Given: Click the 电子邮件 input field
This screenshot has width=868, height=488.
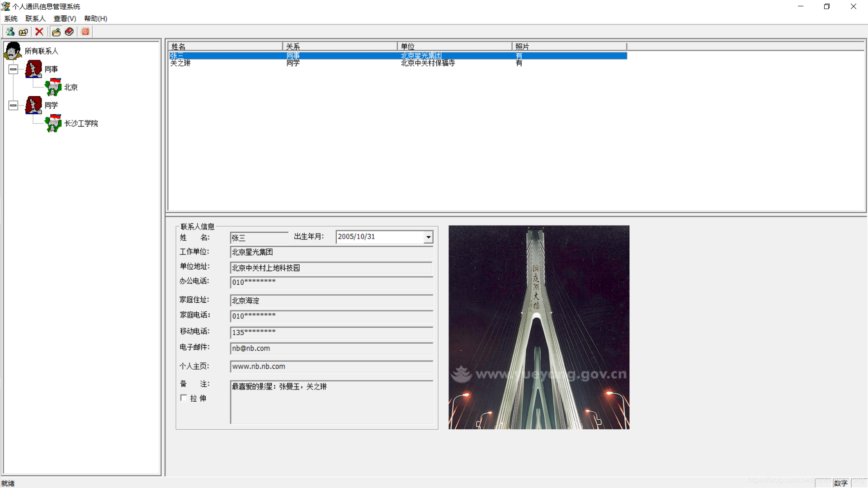Looking at the screenshot, I should point(331,348).
